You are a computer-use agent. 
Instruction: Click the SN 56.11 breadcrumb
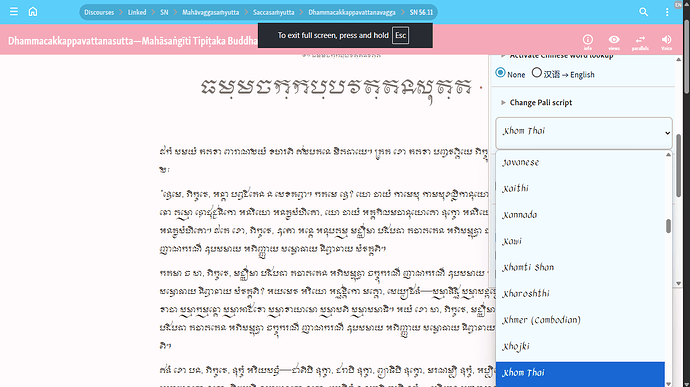tap(421, 12)
